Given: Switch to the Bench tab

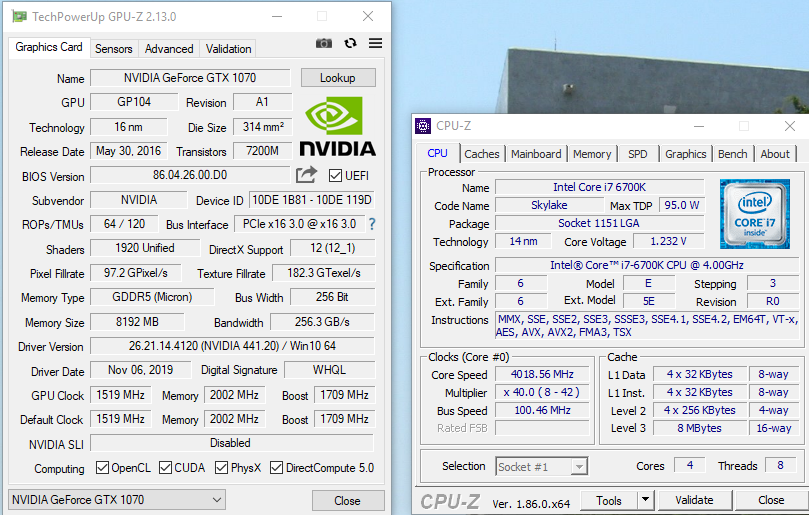Looking at the screenshot, I should point(732,154).
